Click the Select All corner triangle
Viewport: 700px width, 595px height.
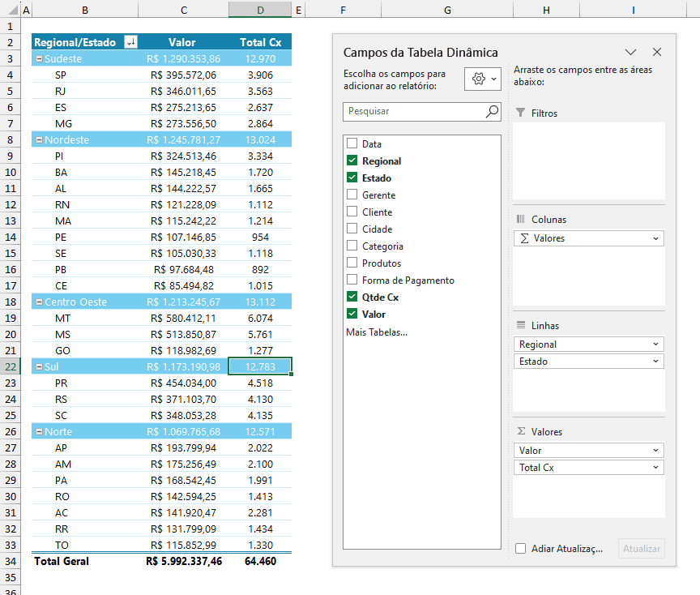coord(12,10)
